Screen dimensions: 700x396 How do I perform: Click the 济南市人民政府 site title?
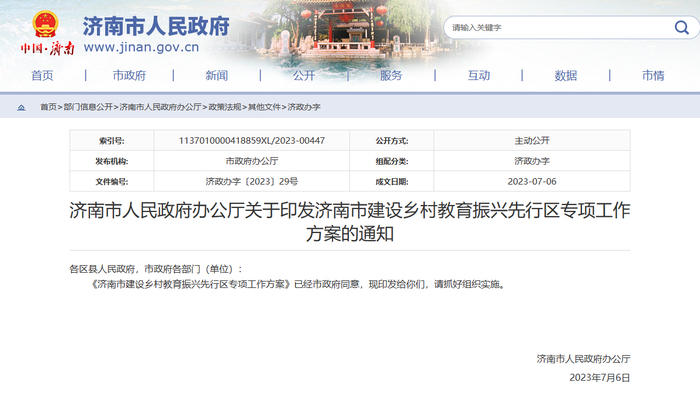(x=156, y=26)
